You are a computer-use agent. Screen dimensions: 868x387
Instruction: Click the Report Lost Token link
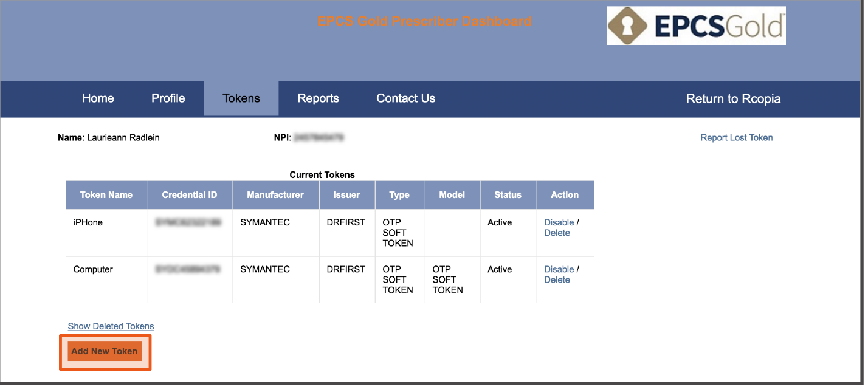(x=737, y=138)
